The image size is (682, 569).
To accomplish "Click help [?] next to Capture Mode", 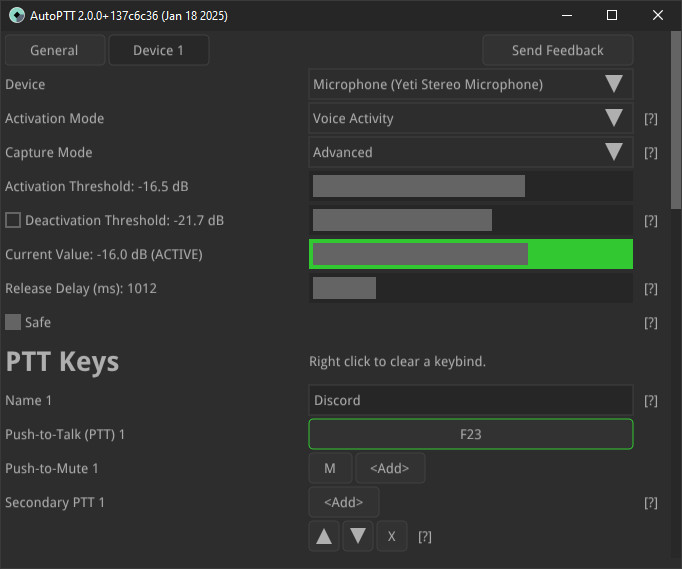I will [651, 153].
